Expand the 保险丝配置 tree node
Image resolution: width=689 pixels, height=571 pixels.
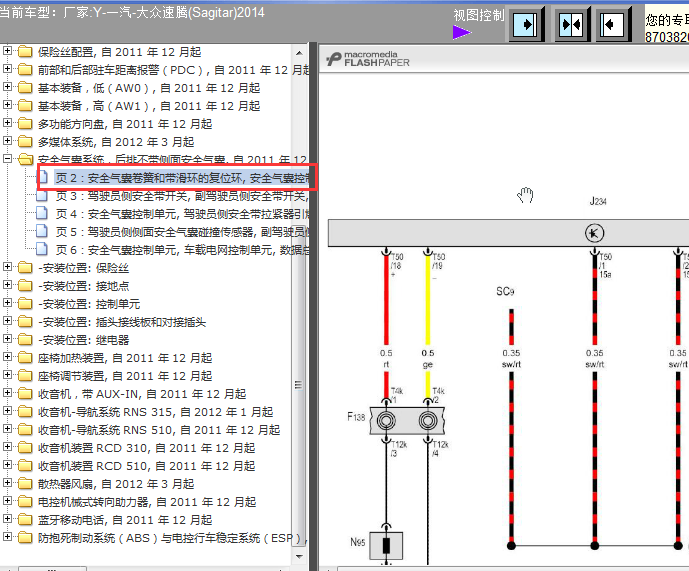tap(7, 51)
